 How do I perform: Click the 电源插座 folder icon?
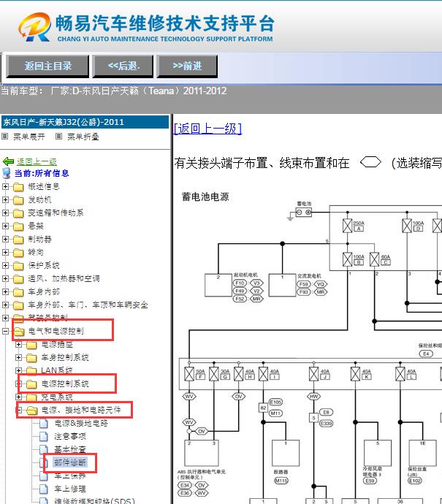(x=31, y=345)
